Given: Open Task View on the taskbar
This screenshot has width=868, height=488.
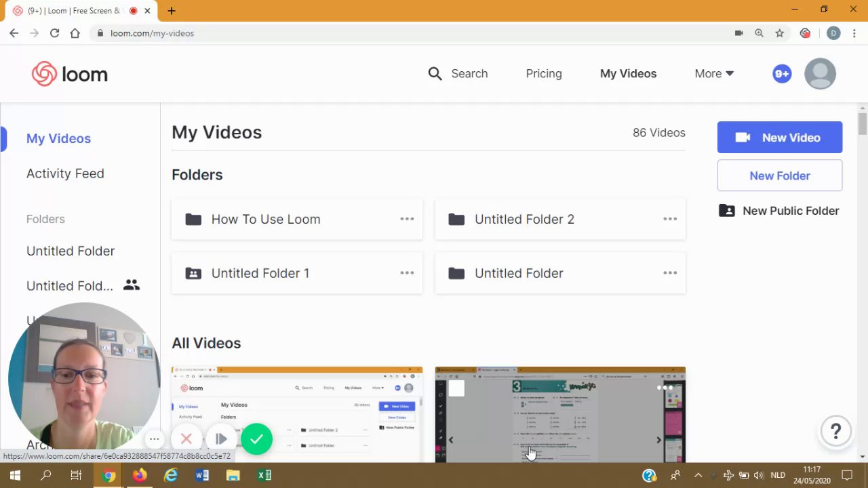Looking at the screenshot, I should click(x=76, y=475).
